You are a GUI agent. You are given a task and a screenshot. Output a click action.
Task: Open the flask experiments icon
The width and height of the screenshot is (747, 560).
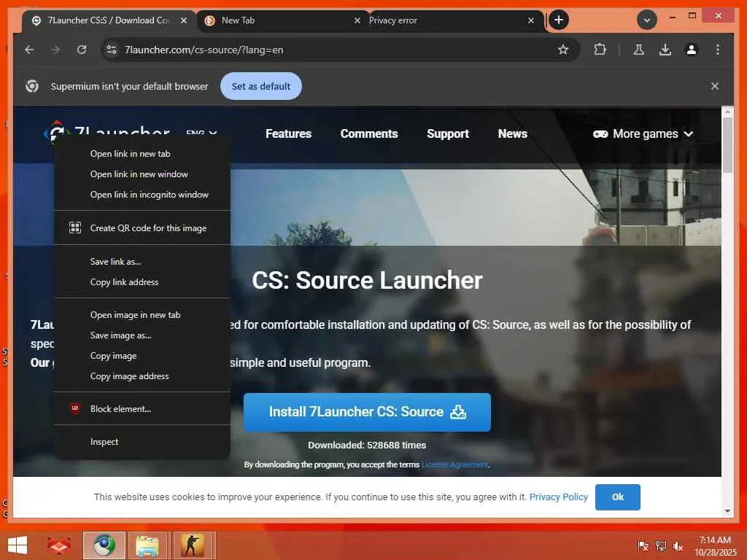(639, 50)
